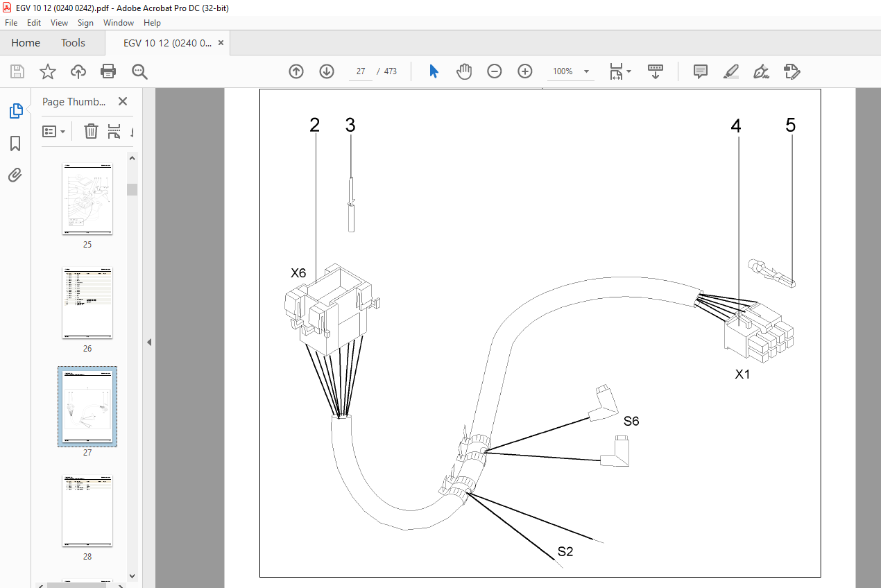Open the Window menu
This screenshot has width=881, height=588.
(x=119, y=23)
